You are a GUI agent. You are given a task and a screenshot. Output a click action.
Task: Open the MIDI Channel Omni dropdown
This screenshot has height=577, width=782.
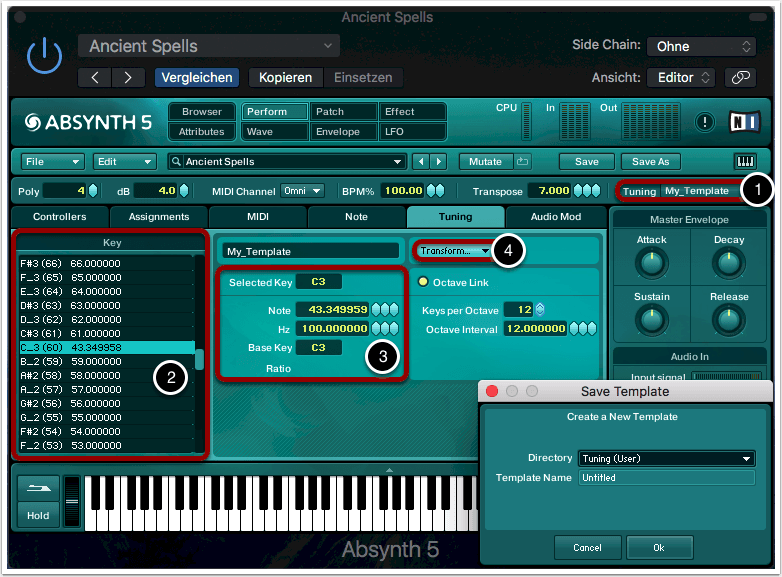point(302,191)
